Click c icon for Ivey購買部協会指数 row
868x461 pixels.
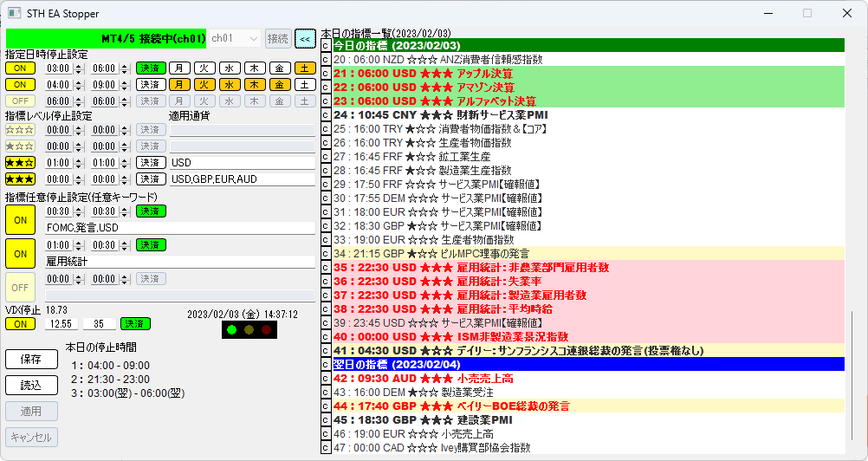[326, 448]
